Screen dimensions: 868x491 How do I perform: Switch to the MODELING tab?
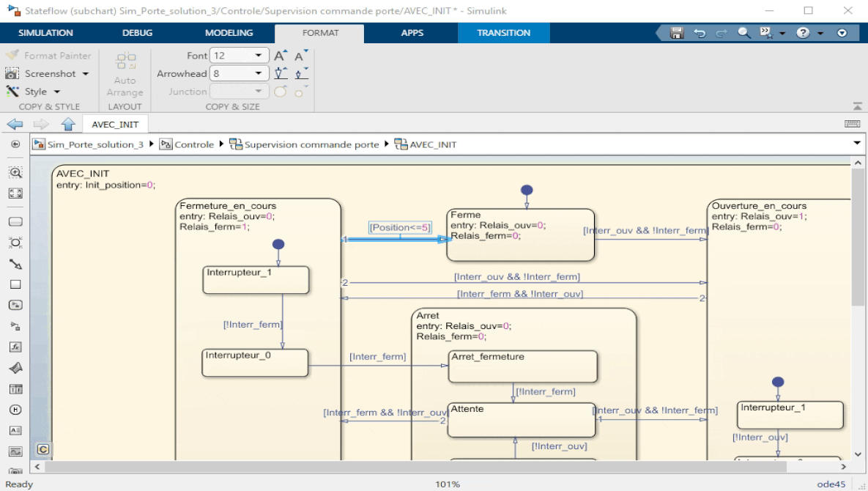229,33
